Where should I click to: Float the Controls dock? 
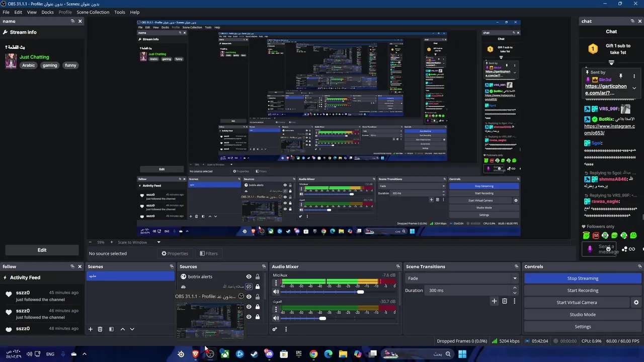pos(639,266)
